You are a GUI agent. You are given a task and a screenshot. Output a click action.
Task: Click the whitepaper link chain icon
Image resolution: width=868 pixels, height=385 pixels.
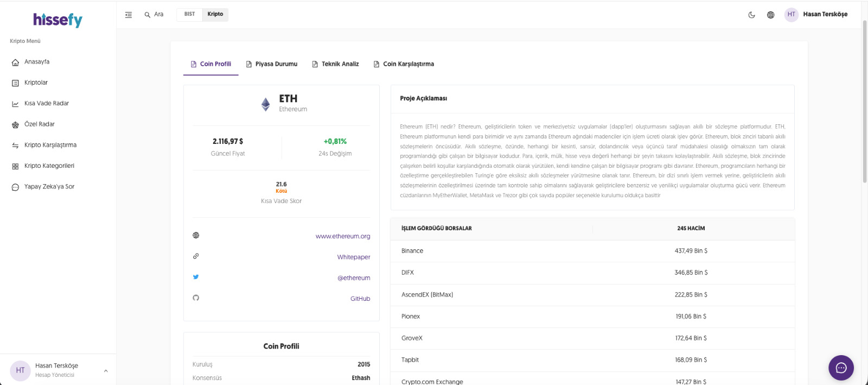(196, 256)
